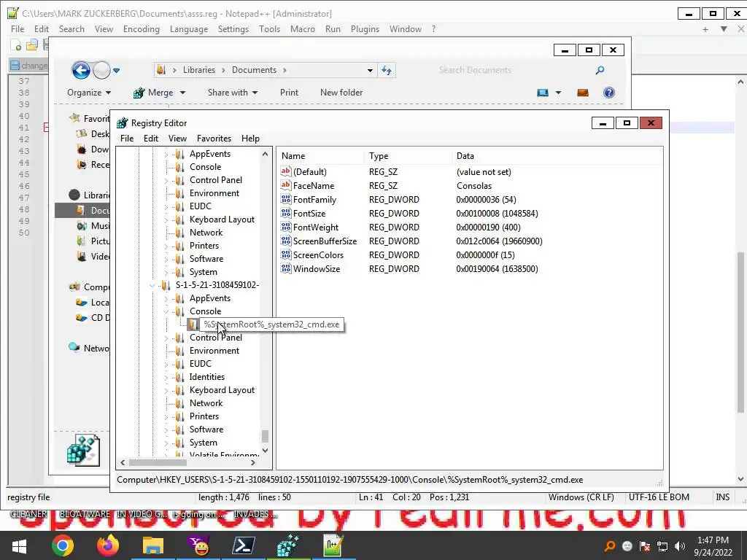The height and width of the screenshot is (560, 747).
Task: Open Firefox from the taskbar
Action: 108,545
